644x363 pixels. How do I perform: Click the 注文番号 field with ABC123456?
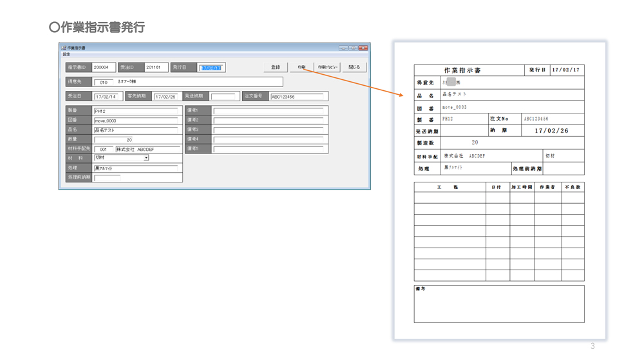point(297,97)
